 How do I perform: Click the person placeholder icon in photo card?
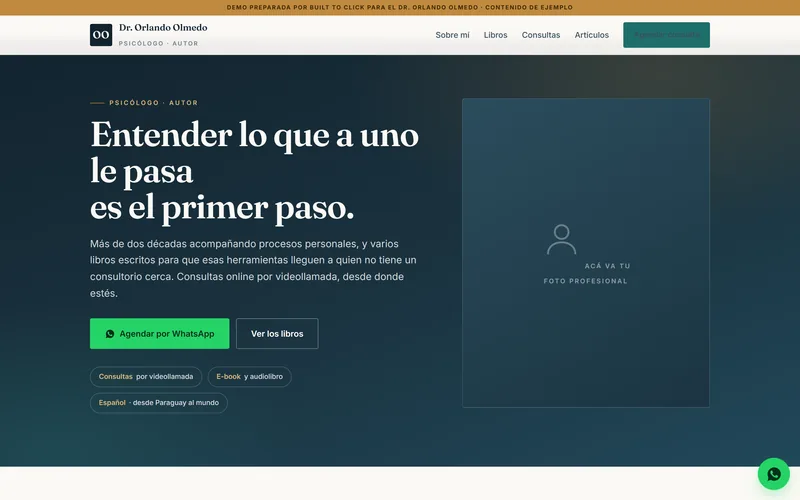click(x=561, y=239)
